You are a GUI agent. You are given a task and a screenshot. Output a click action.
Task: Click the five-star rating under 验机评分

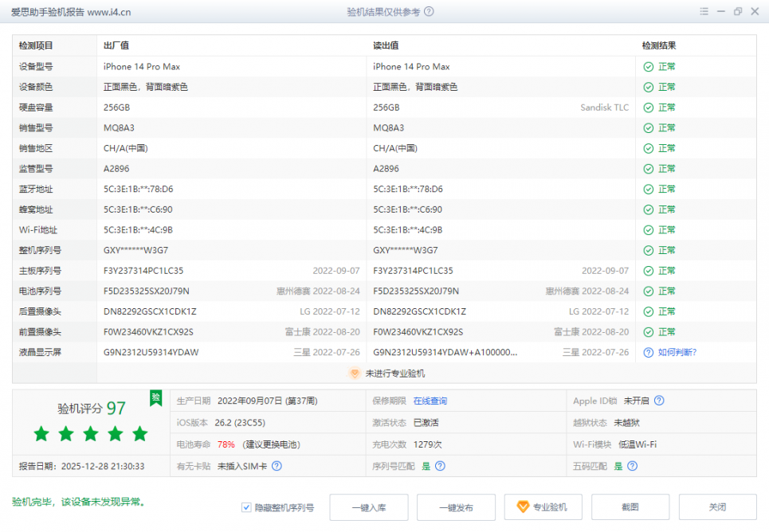pyautogui.click(x=91, y=434)
